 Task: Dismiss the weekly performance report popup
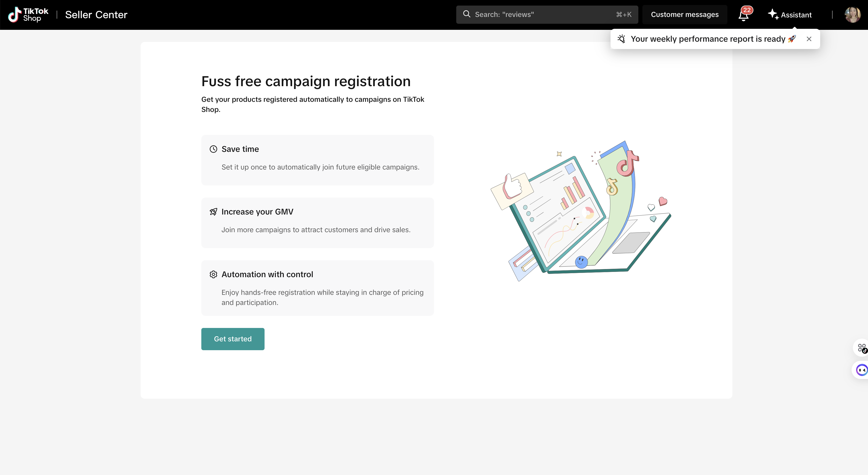click(x=809, y=39)
